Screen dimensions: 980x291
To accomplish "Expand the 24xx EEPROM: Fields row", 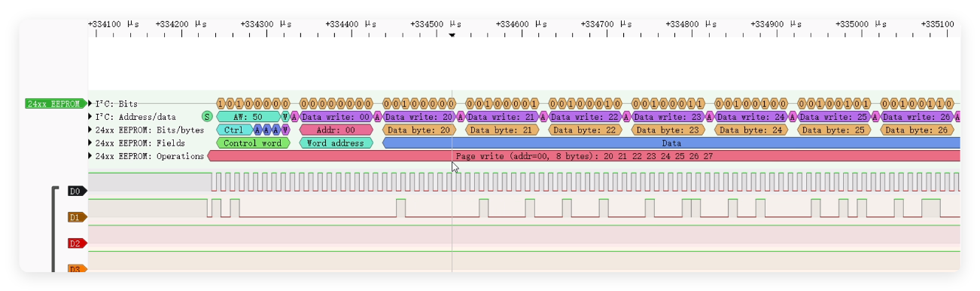I will (91, 142).
